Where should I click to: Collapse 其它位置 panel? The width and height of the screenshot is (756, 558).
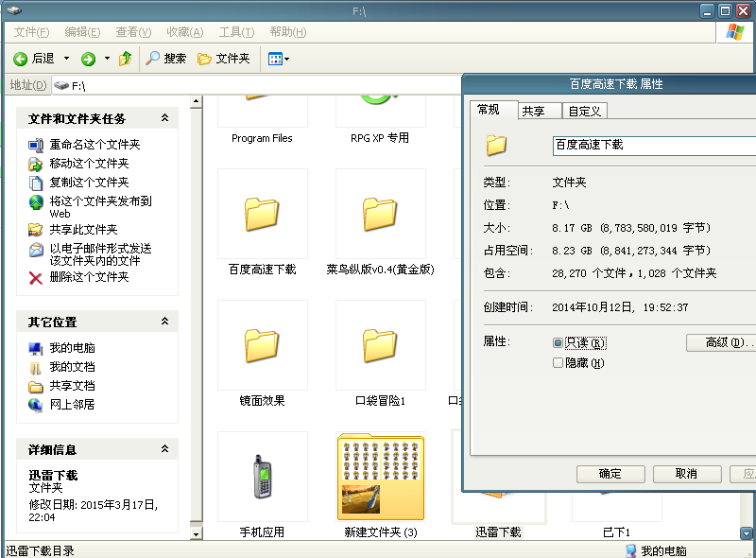click(164, 321)
